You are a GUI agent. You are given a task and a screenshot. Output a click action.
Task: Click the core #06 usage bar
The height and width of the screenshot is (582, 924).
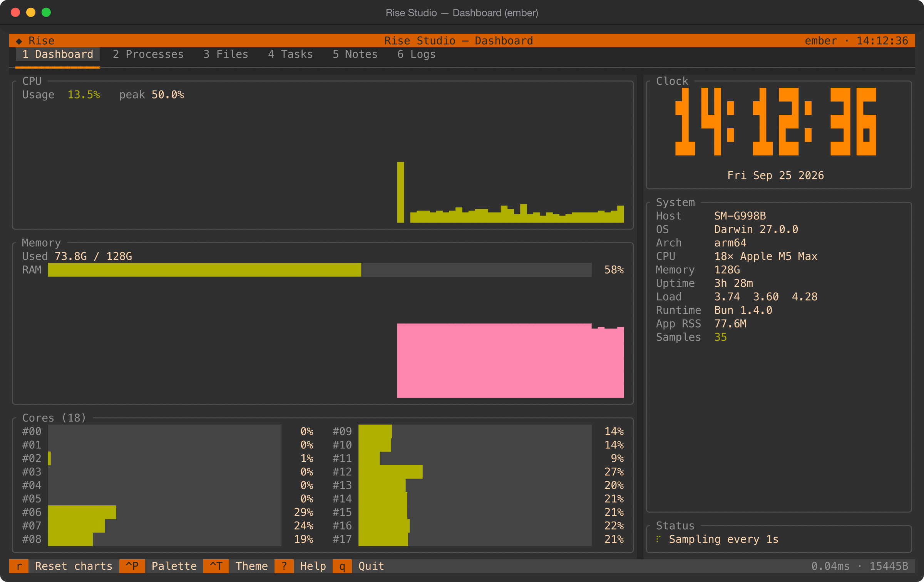coord(164,512)
